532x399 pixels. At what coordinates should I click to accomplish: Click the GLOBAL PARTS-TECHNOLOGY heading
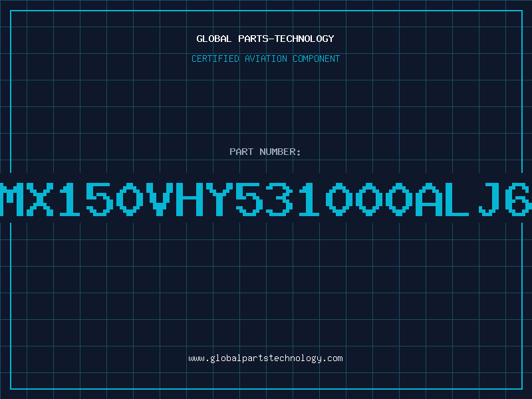point(265,39)
